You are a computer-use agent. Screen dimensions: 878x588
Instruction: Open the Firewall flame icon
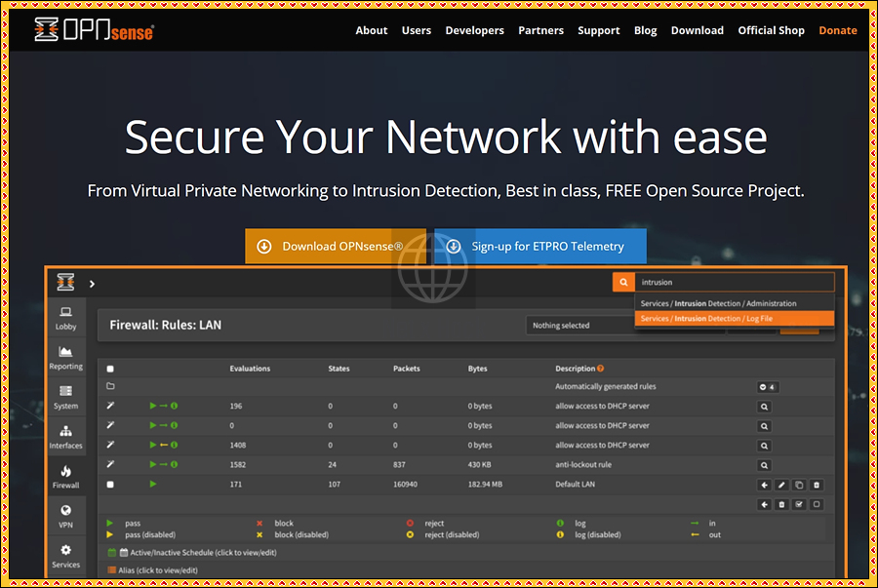click(65, 477)
